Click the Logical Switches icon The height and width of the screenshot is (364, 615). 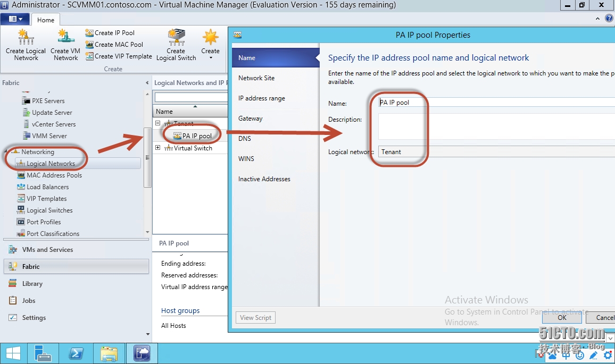(x=21, y=210)
